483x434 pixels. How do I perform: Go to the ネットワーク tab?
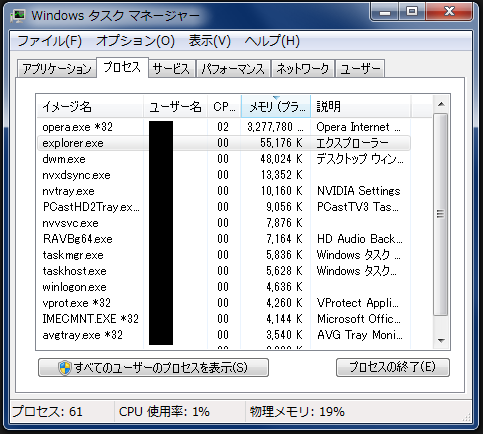click(302, 69)
